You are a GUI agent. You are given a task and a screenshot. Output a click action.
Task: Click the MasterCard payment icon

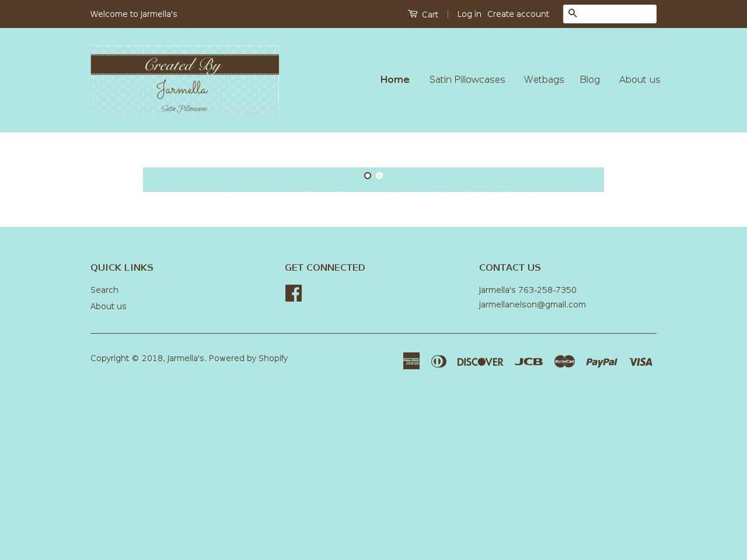tap(565, 362)
